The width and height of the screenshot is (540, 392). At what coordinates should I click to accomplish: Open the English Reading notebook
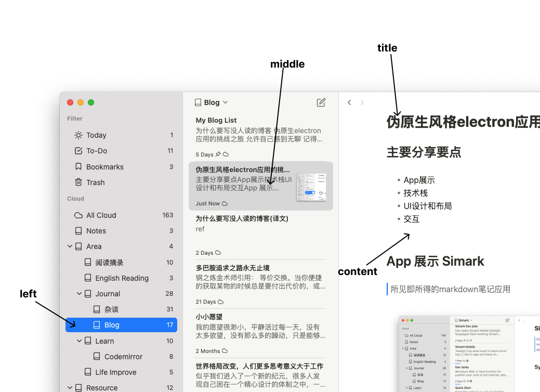pyautogui.click(x=122, y=278)
